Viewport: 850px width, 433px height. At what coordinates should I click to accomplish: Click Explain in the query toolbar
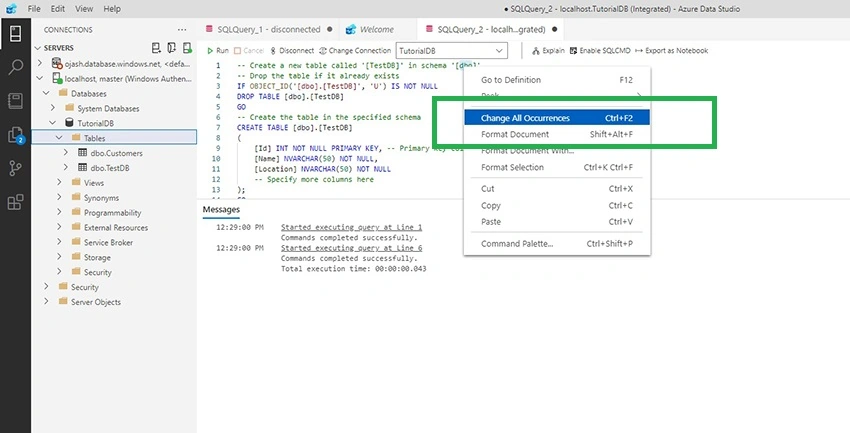point(548,50)
